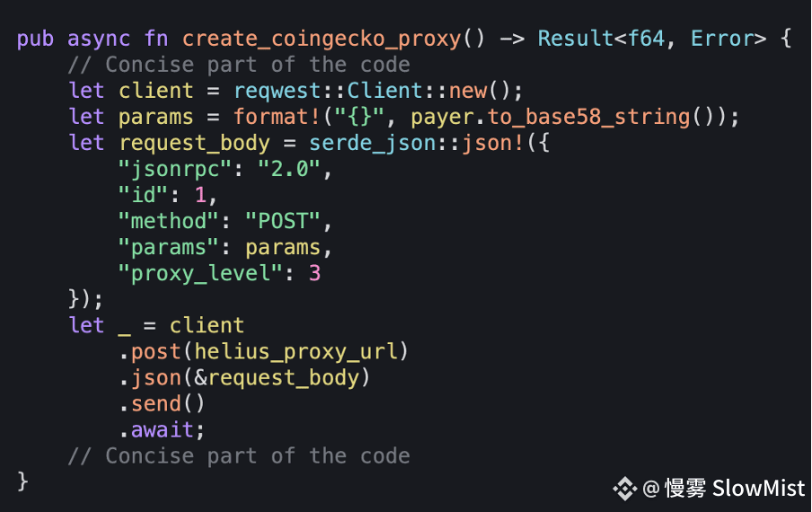Click the pub keyword at function start
This screenshot has width=812, height=512.
click(35, 40)
